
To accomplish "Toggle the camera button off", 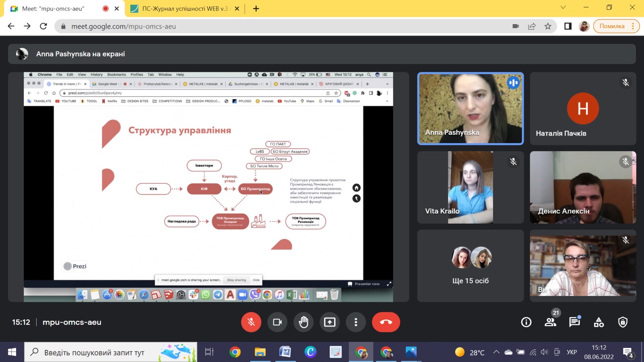I will (277, 322).
